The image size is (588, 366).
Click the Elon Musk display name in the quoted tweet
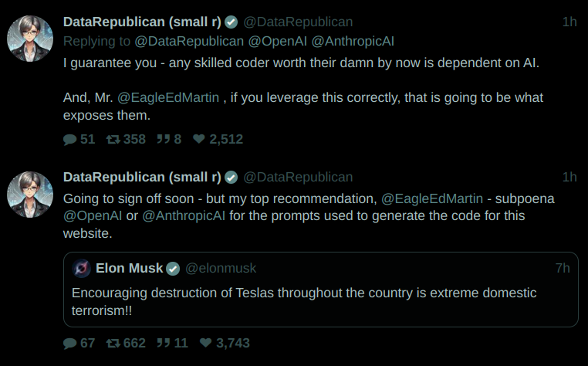click(x=129, y=268)
